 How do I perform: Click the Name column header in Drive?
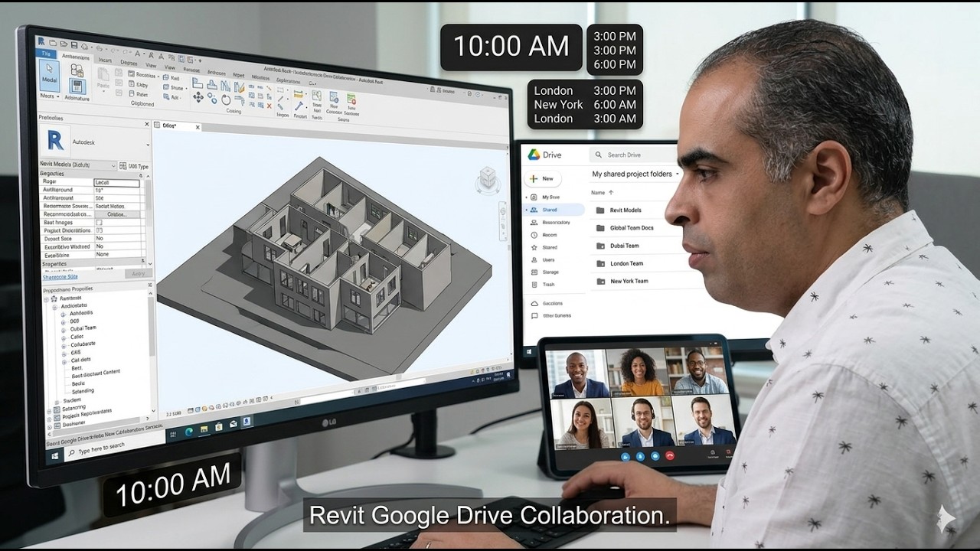point(598,193)
